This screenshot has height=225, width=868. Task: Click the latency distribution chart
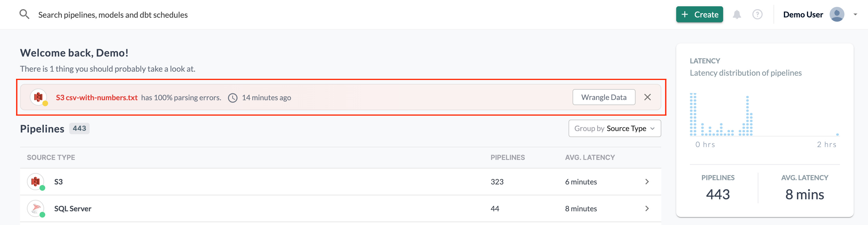coord(763,115)
